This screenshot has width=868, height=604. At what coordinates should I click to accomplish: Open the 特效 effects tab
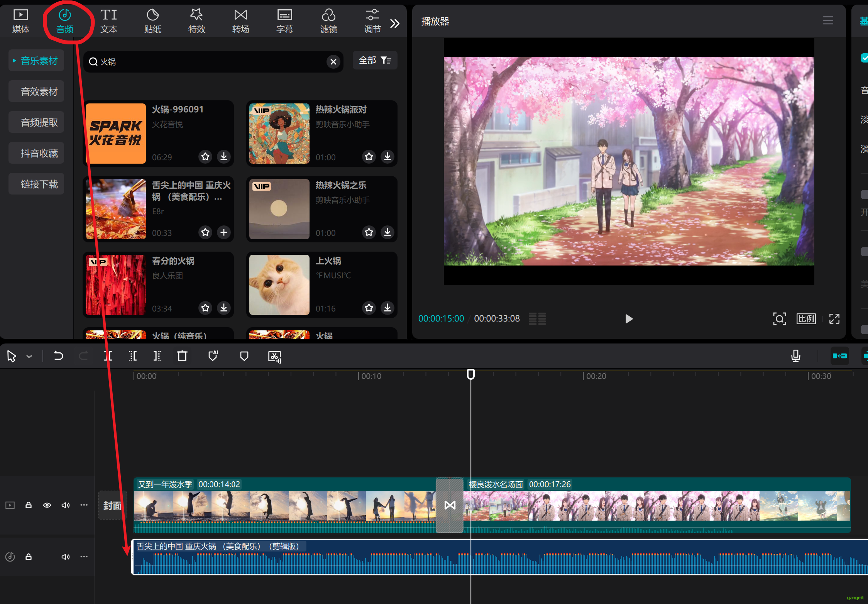pos(197,21)
